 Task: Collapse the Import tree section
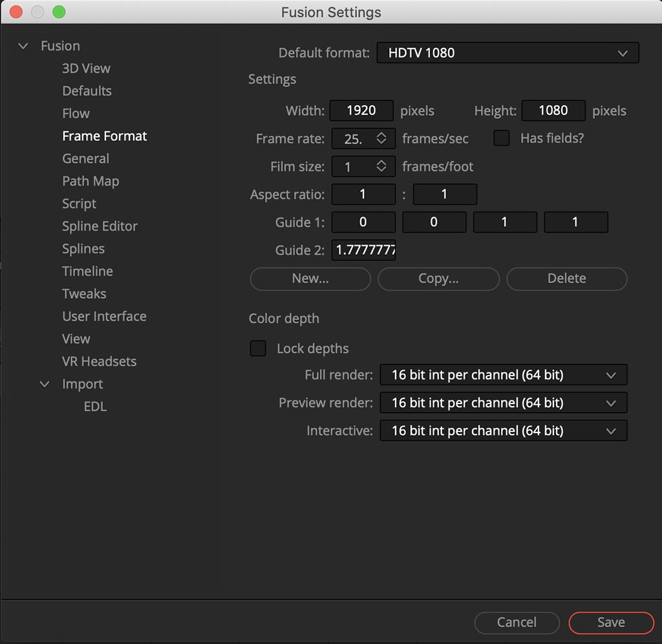(45, 384)
